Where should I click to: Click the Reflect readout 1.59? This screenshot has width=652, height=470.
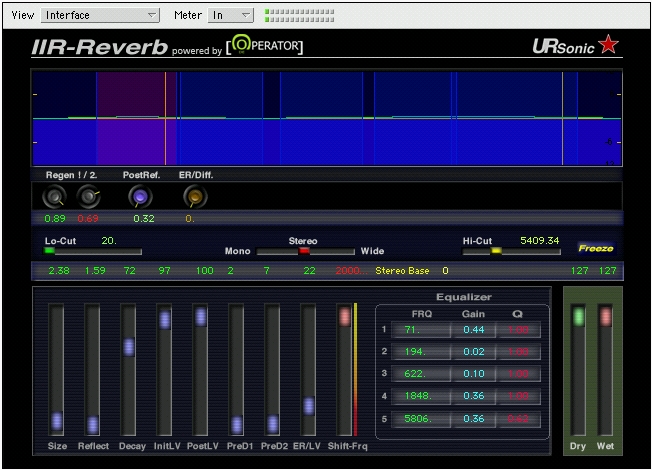click(x=95, y=271)
